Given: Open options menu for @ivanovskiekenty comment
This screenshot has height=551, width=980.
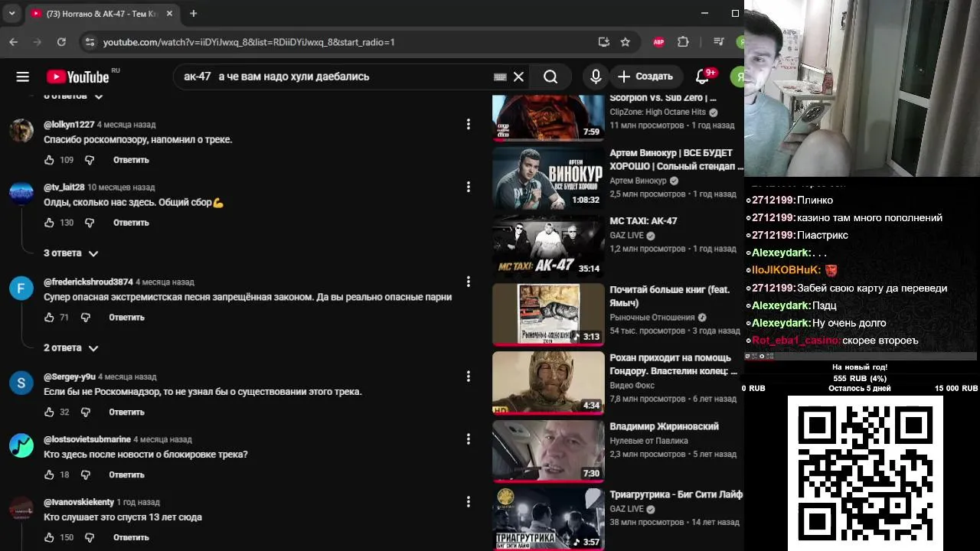Looking at the screenshot, I should [x=469, y=502].
